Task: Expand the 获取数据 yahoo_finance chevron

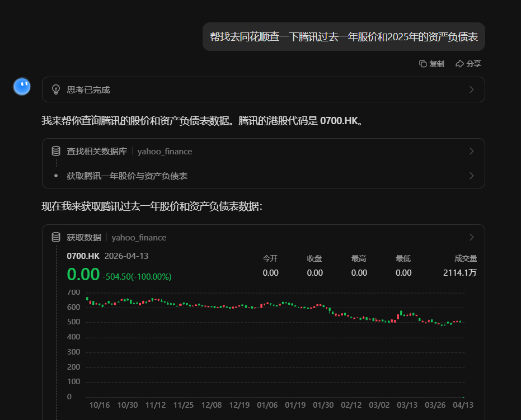Action: [x=472, y=237]
